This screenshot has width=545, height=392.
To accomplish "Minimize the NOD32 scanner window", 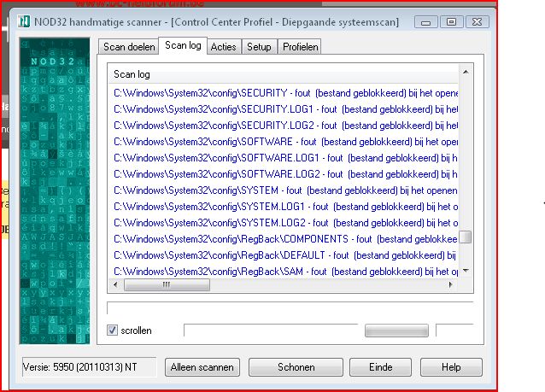I will point(425,22).
